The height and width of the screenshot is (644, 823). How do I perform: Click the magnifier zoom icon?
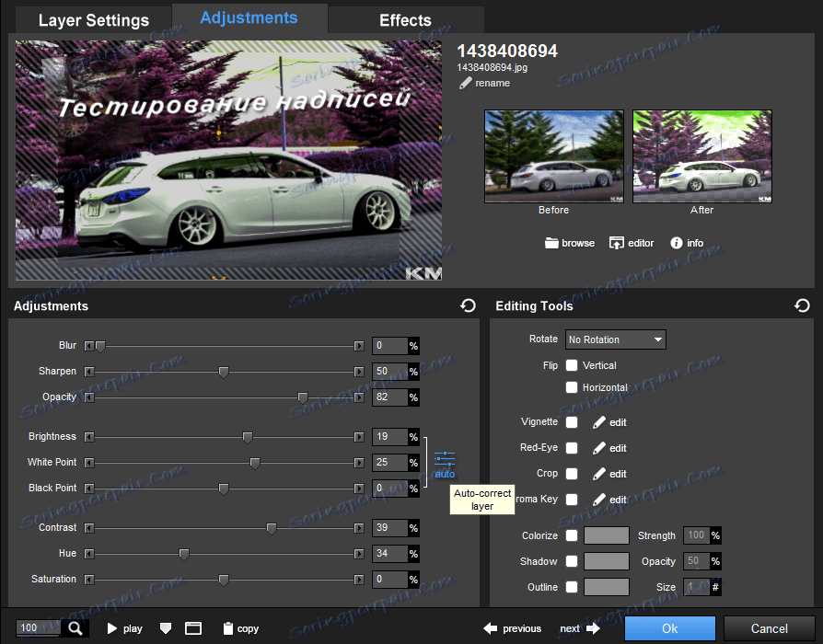pos(75,628)
